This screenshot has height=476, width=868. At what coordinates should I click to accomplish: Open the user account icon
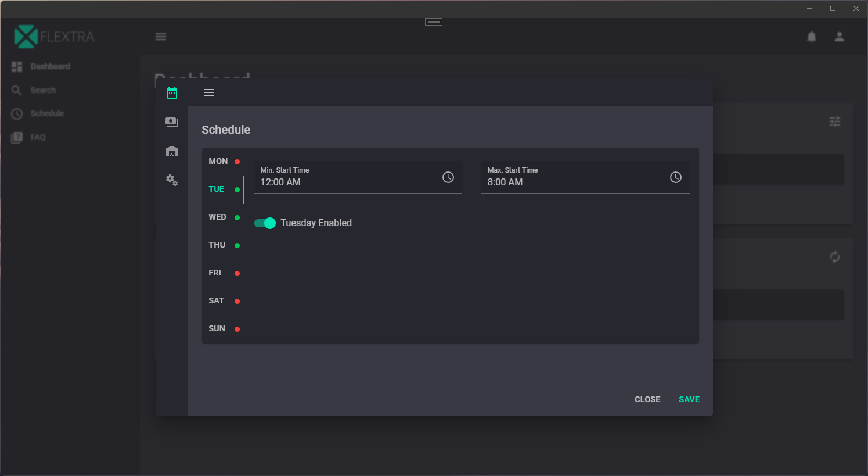(840, 37)
